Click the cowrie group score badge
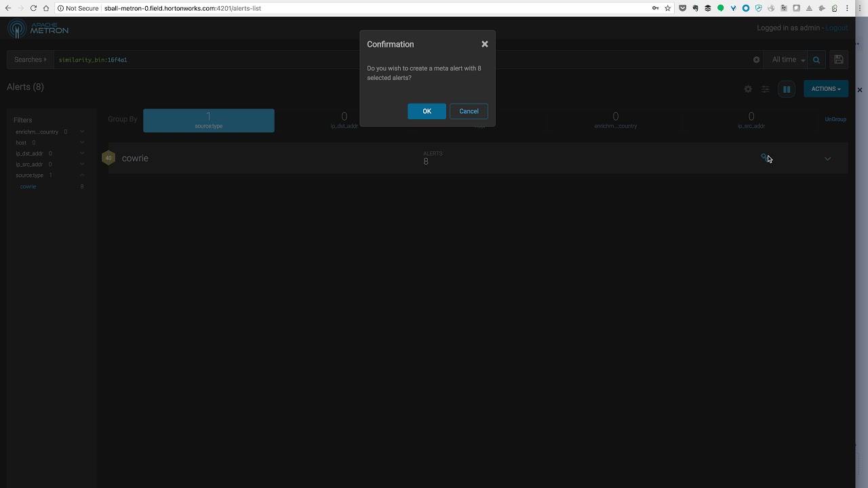The width and height of the screenshot is (868, 488). pyautogui.click(x=108, y=158)
